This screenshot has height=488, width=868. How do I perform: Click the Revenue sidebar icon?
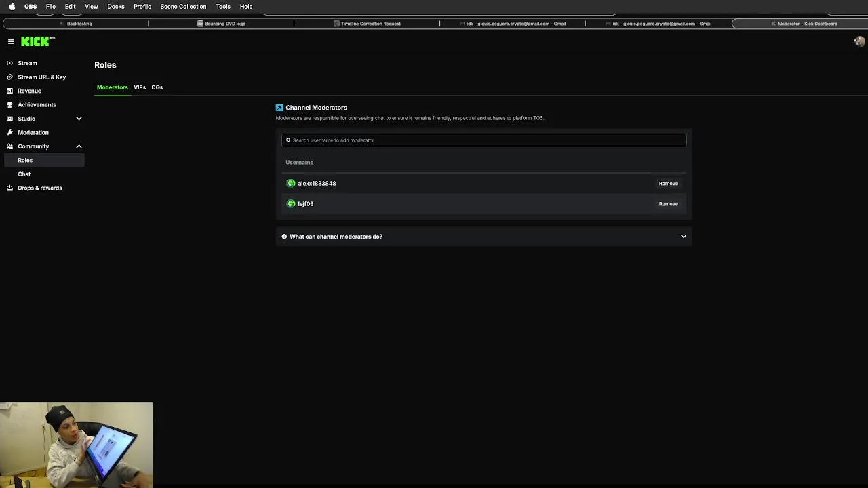pyautogui.click(x=9, y=91)
